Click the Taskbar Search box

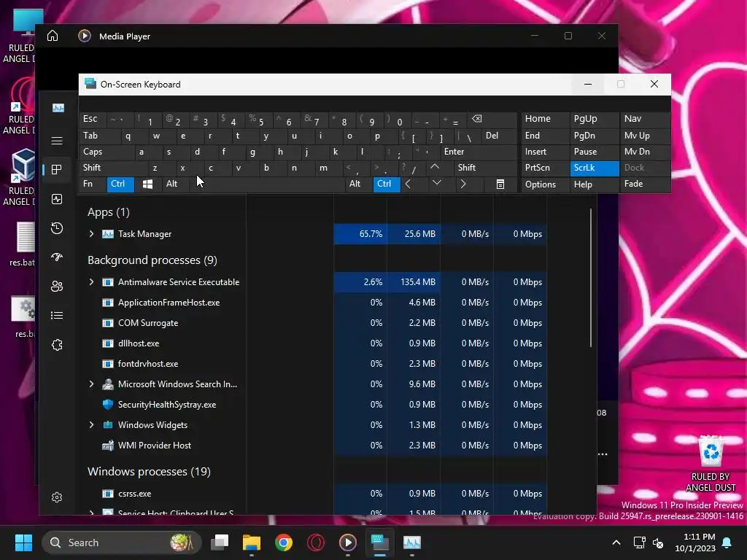point(122,542)
